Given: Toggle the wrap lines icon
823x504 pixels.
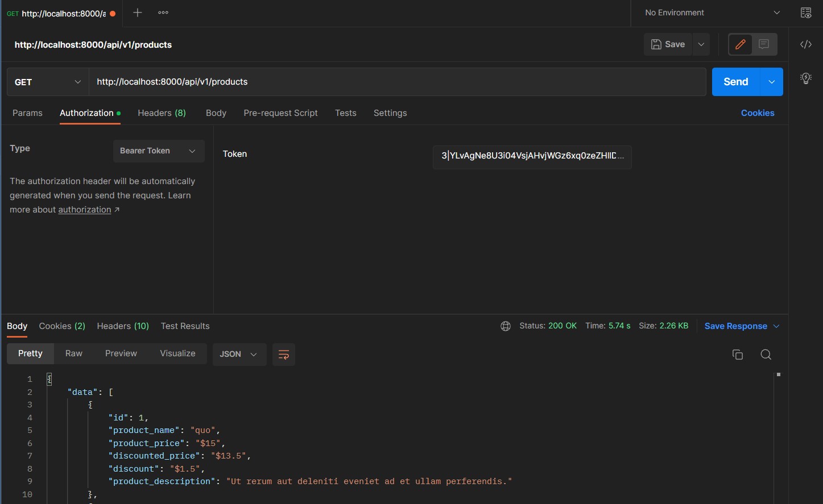Looking at the screenshot, I should (283, 355).
